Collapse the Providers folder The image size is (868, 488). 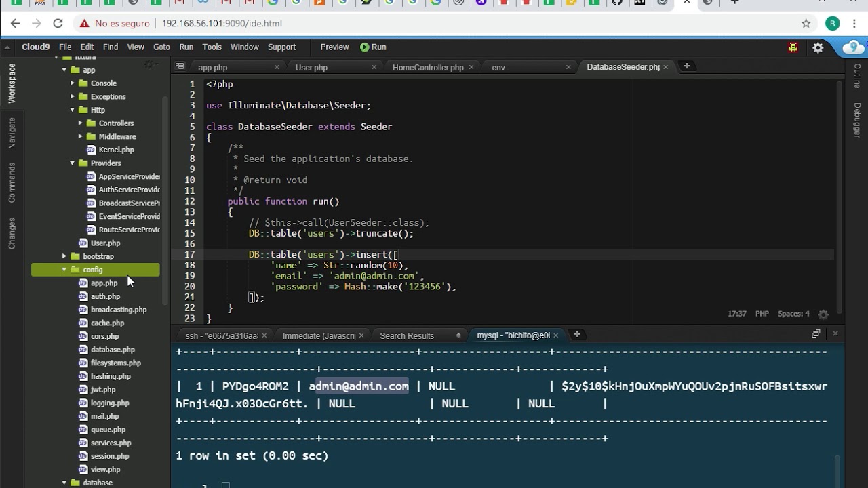pyautogui.click(x=73, y=163)
